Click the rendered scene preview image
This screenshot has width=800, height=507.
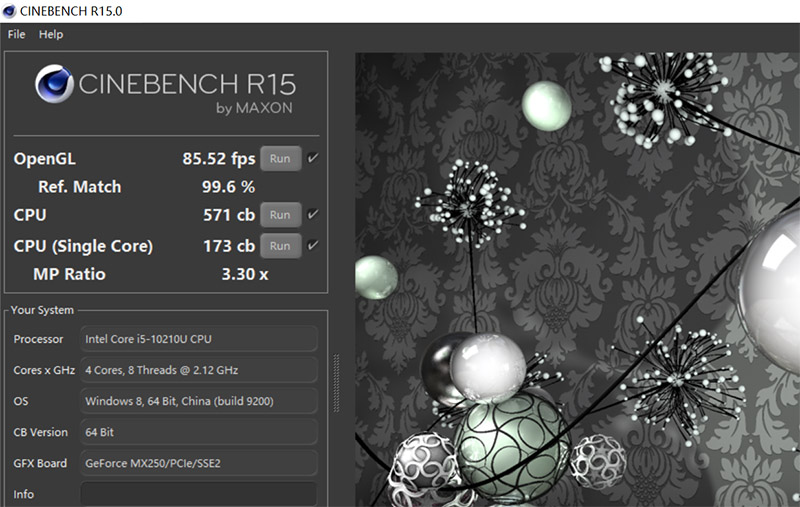click(x=578, y=280)
